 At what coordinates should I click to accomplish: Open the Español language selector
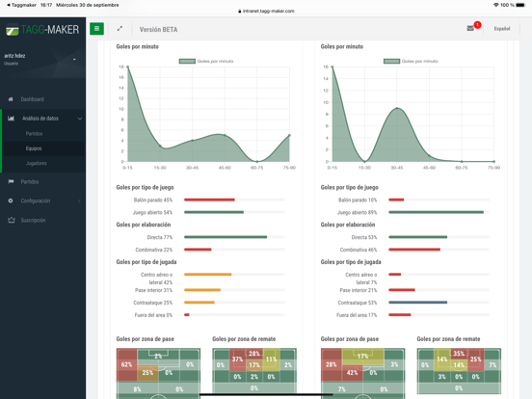(x=502, y=29)
